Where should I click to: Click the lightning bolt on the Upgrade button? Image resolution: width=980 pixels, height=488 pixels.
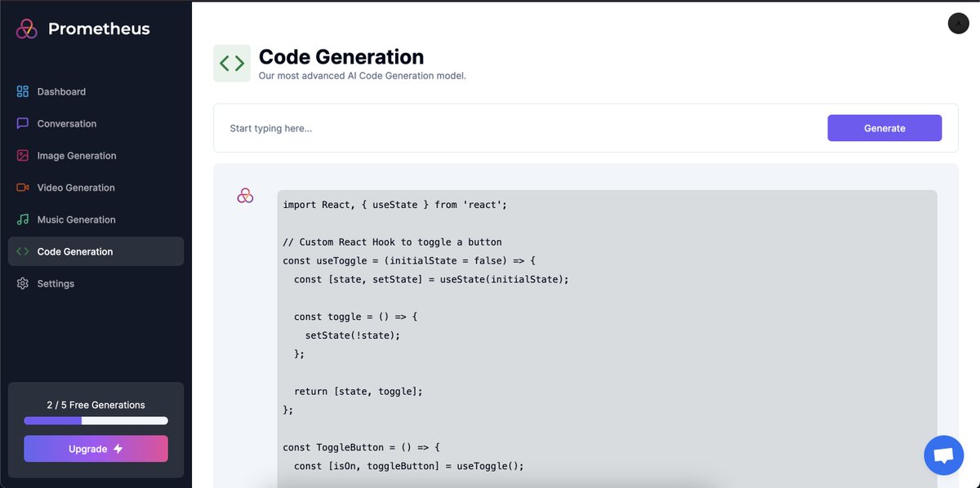[118, 449]
